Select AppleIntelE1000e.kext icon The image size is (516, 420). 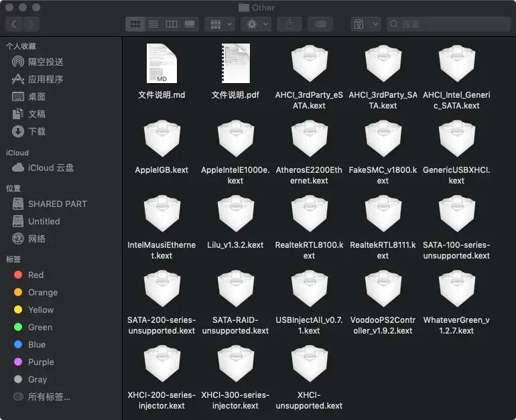pyautogui.click(x=236, y=139)
